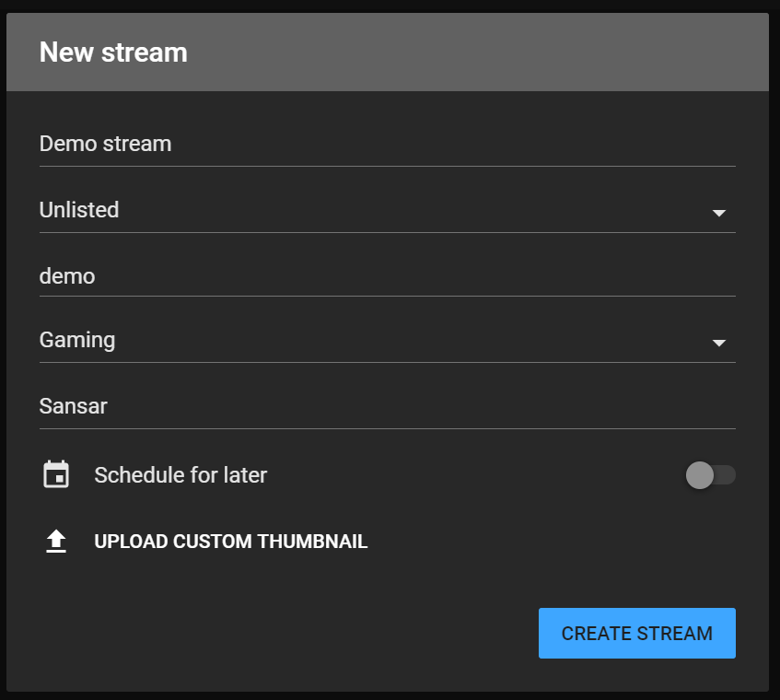Open the Gaming category dropdown
Viewport: 780px width, 700px height.
click(387, 339)
